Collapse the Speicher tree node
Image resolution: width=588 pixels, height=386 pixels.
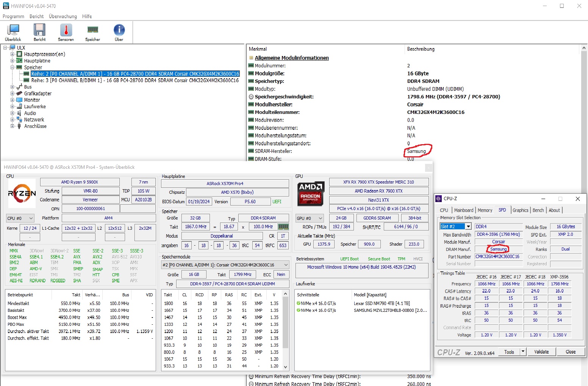coord(13,67)
